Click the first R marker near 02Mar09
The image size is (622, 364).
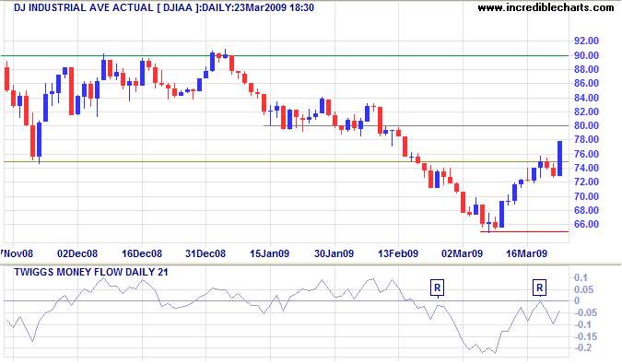tap(437, 288)
